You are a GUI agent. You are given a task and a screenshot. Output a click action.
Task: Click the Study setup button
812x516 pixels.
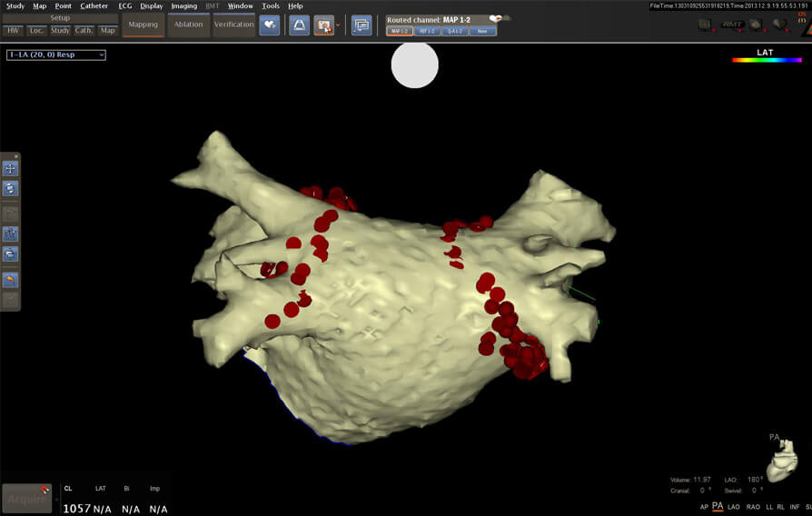pyautogui.click(x=60, y=31)
